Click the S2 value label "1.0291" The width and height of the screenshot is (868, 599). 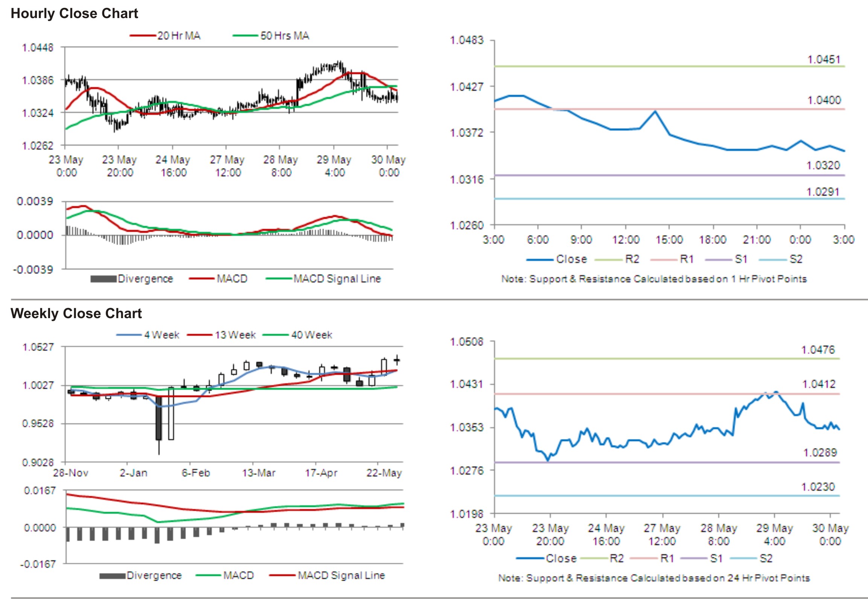pyautogui.click(x=823, y=192)
